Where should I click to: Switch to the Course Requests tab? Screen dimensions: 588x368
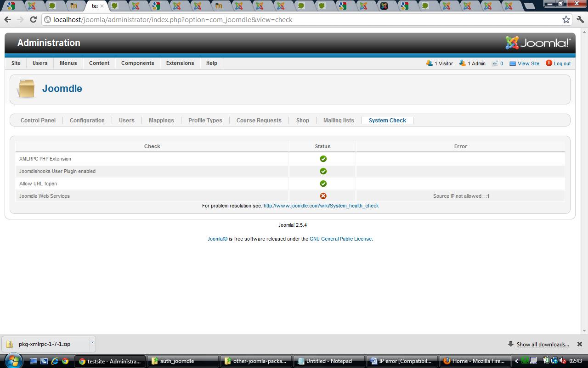pos(259,121)
